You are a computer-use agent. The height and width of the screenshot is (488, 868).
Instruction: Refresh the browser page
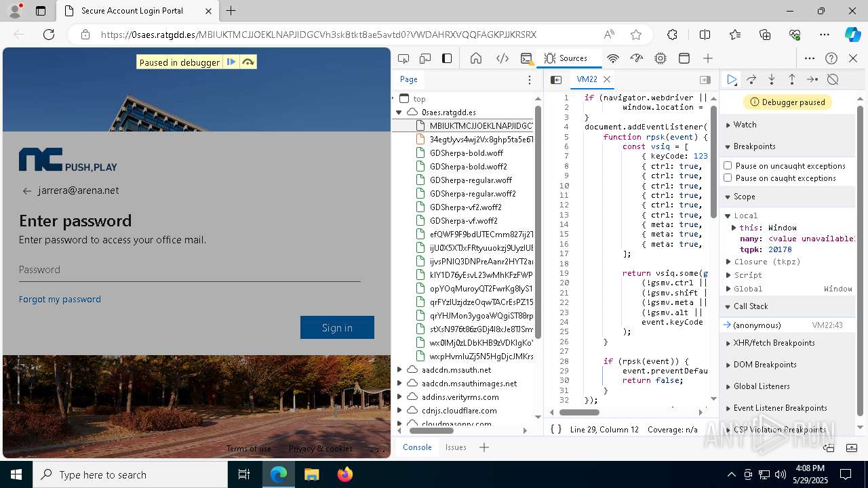[x=49, y=35]
